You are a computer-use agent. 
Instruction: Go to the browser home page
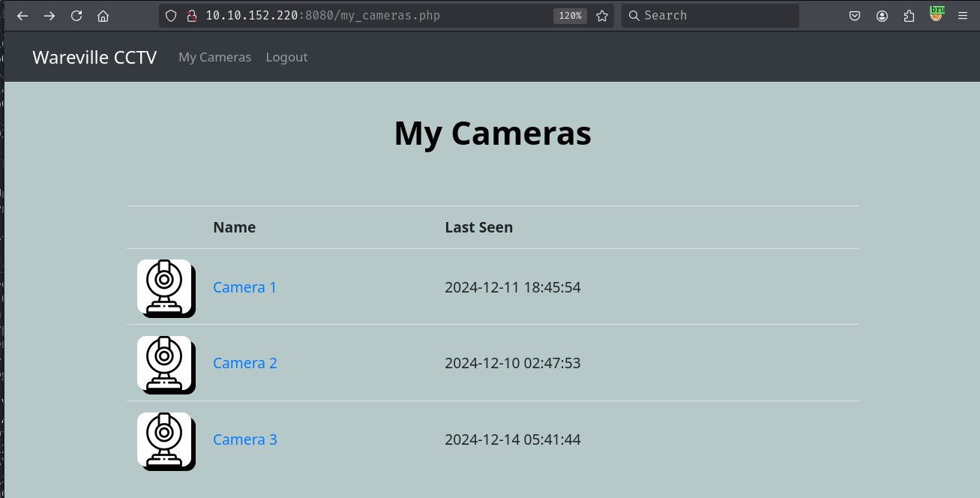(x=103, y=16)
